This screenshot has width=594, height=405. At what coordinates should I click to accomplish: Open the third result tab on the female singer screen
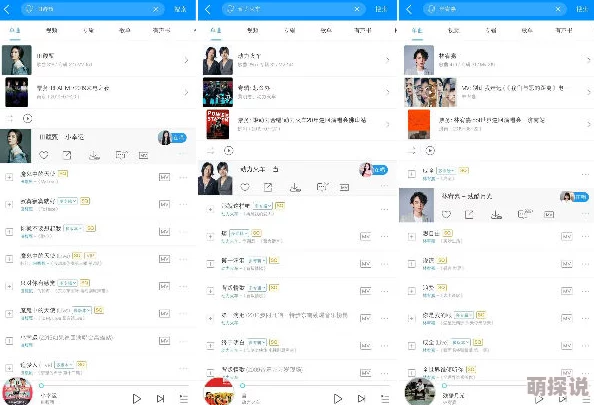(88, 30)
